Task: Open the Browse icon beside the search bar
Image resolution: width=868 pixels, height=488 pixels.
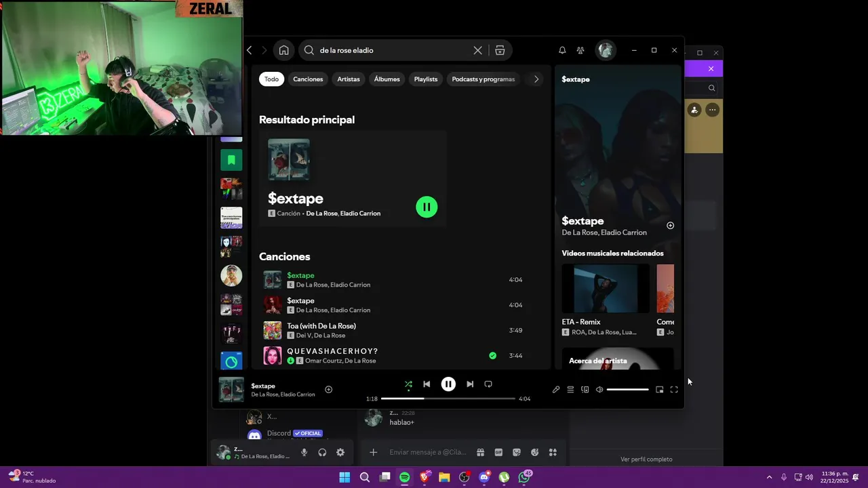Action: [500, 50]
